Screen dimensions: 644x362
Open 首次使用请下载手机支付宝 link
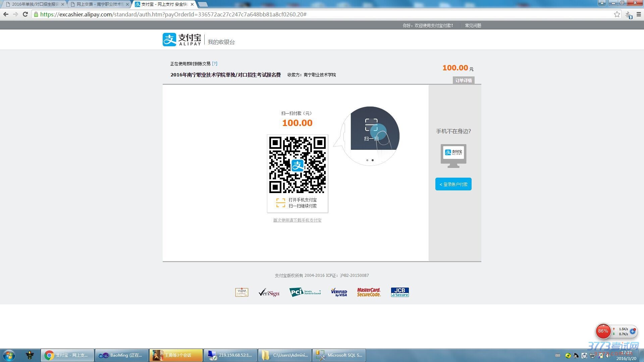click(297, 220)
